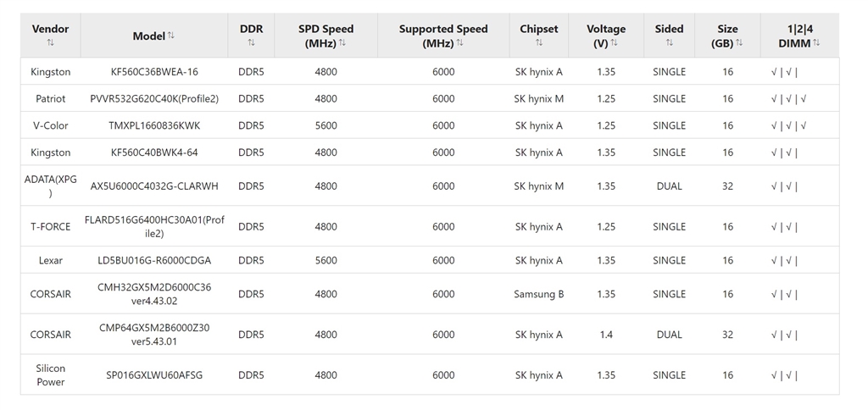The width and height of the screenshot is (868, 410).
Task: Sort table by Vendor column arrows
Action: coord(50,42)
